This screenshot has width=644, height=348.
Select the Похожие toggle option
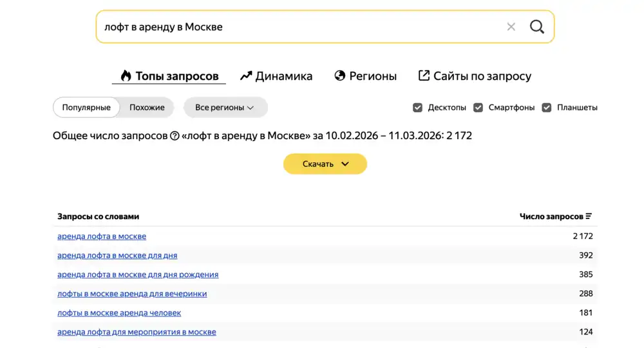tap(147, 108)
